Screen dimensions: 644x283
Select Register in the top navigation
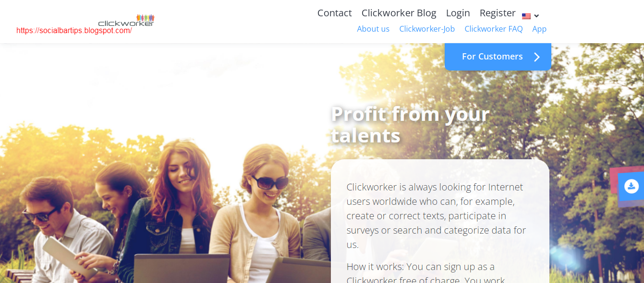(498, 13)
